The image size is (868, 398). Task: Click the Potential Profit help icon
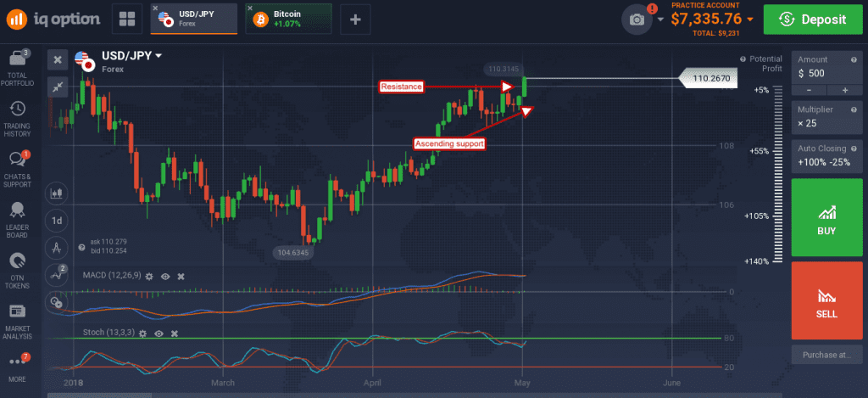(x=743, y=59)
